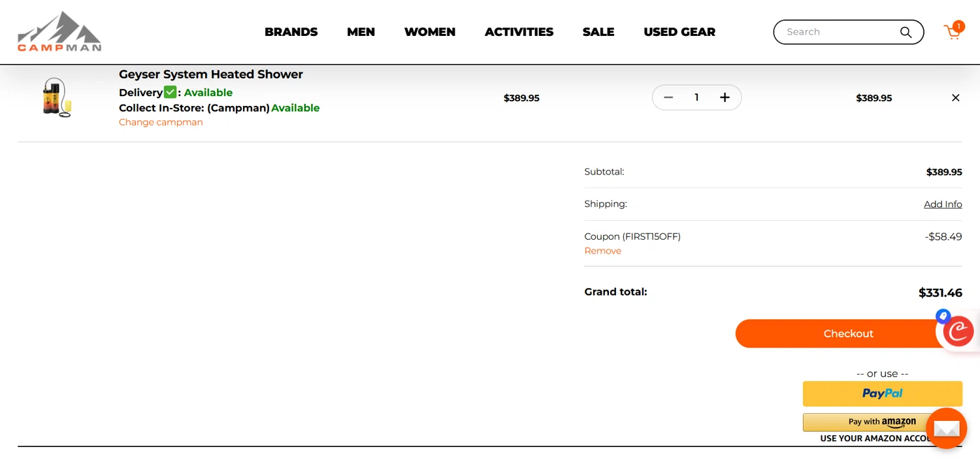
Task: Click the Geyser System product thumbnail
Action: (x=57, y=97)
